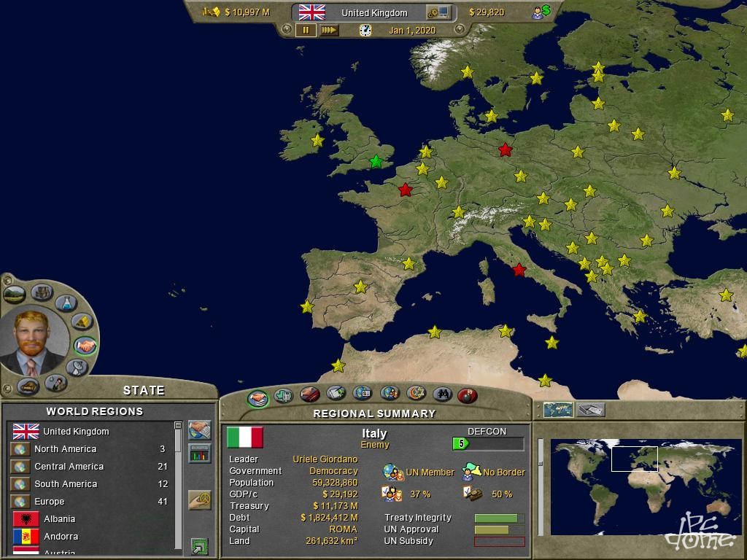
Task: Select Andorra in the World Regions list
Action: pyautogui.click(x=60, y=537)
